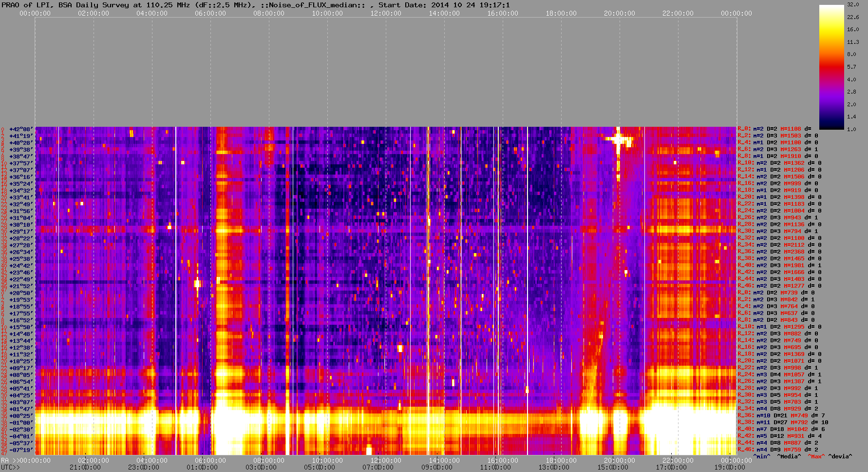Click the bright cross-shaped source near 20:00:00
The width and height of the screenshot is (868, 472).
point(619,139)
